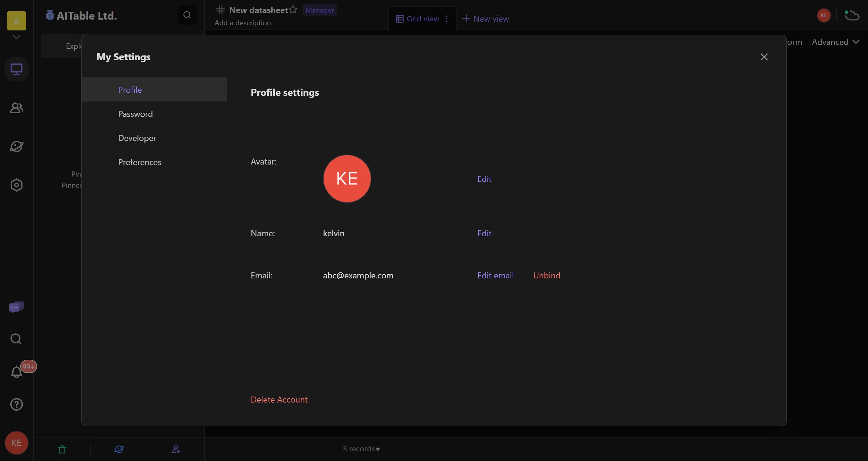Image resolution: width=868 pixels, height=461 pixels.
Task: Click the KE collaborator avatar top right
Action: (824, 15)
